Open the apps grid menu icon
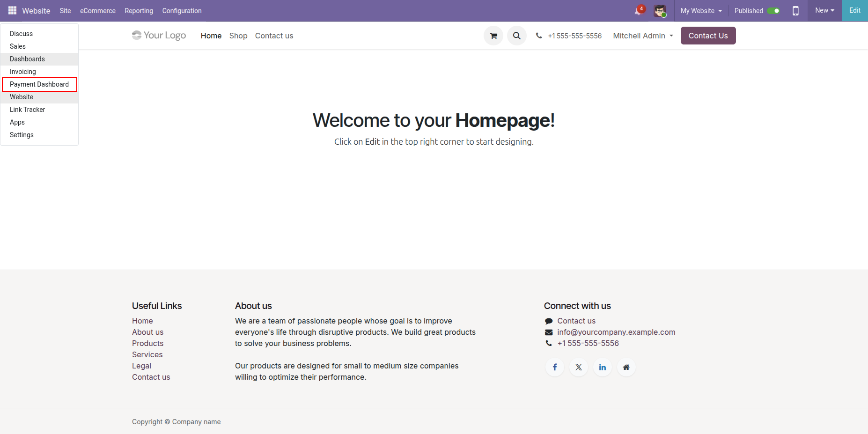This screenshot has width=868, height=434. coord(12,10)
